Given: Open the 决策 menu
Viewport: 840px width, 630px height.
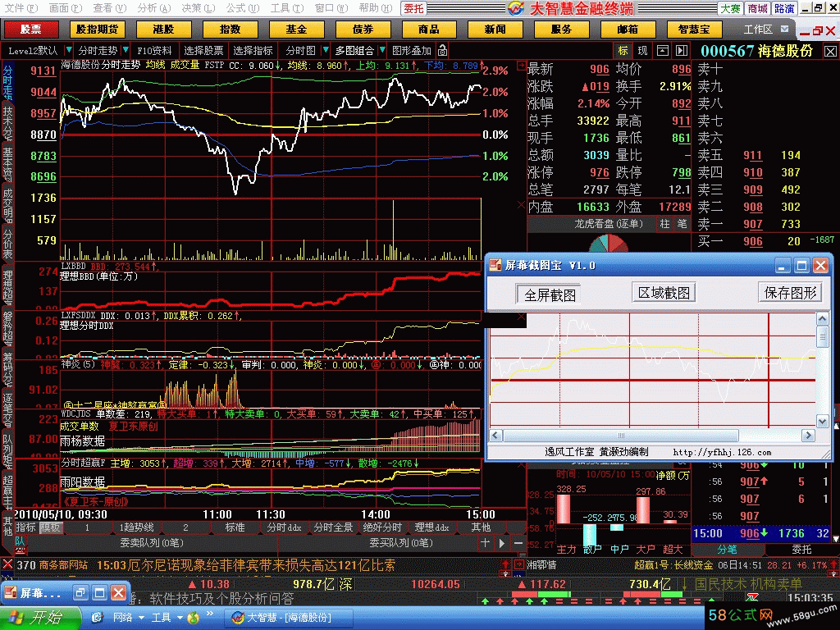Looking at the screenshot, I should (198, 8).
